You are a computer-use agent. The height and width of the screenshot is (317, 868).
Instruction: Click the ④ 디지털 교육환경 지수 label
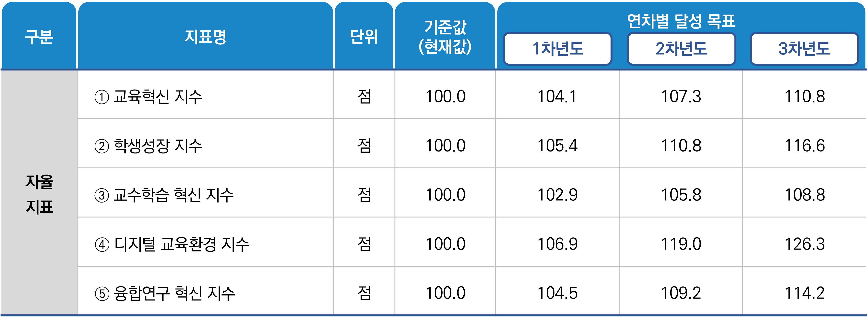(172, 245)
